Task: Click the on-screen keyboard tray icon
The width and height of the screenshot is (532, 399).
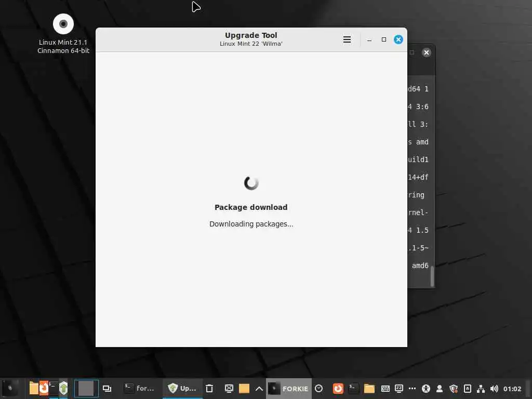Action: (385, 389)
